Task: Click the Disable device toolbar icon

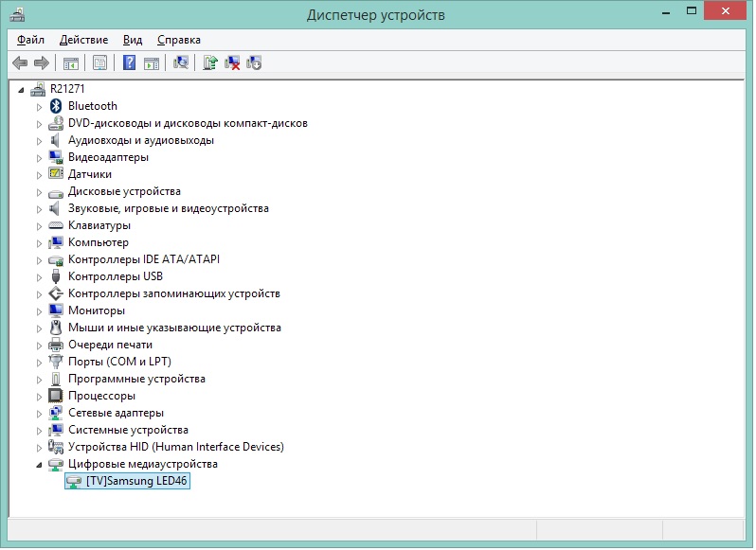Action: (254, 63)
